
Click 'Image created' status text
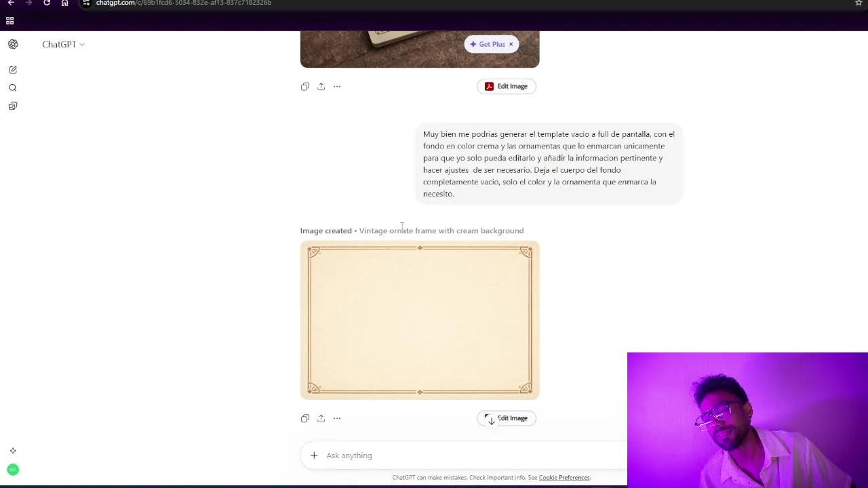pyautogui.click(x=326, y=230)
